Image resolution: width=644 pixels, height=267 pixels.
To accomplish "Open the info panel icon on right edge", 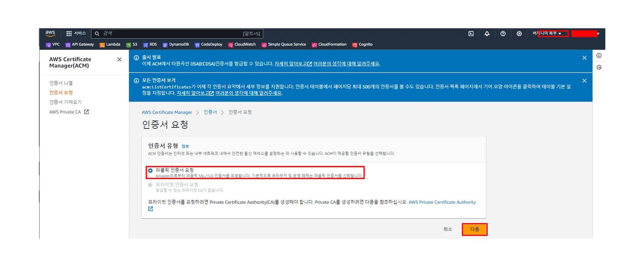I will (x=599, y=56).
